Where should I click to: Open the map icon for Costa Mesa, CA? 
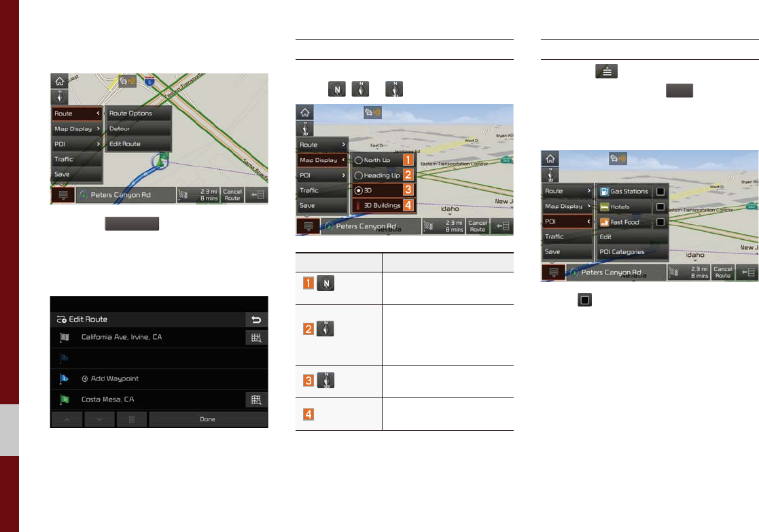tap(256, 400)
